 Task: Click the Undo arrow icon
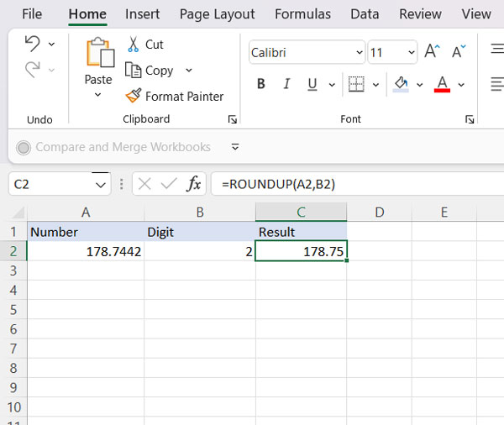point(33,44)
